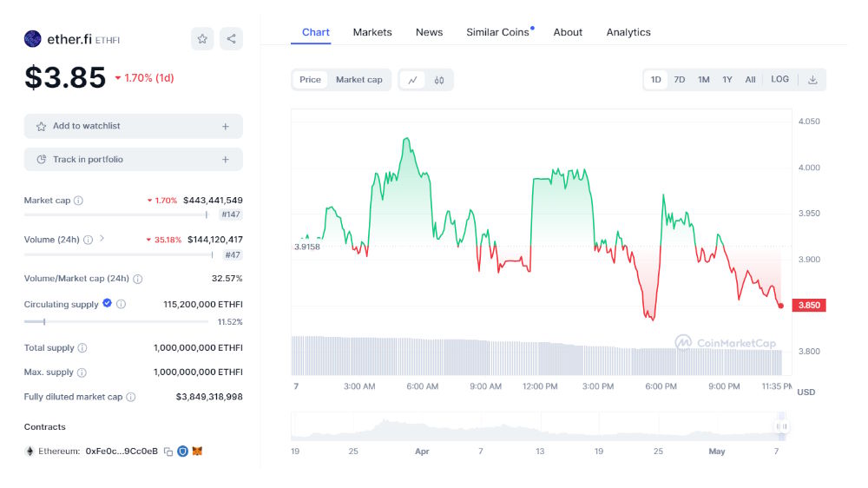Open the Markets tab
The height and width of the screenshot is (488, 868).
click(372, 32)
